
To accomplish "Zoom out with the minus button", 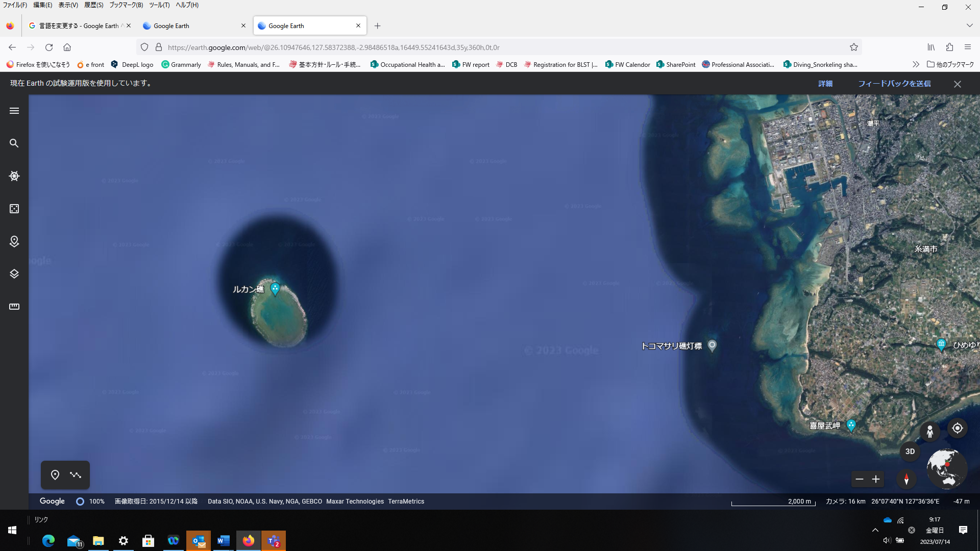I will [x=860, y=479].
